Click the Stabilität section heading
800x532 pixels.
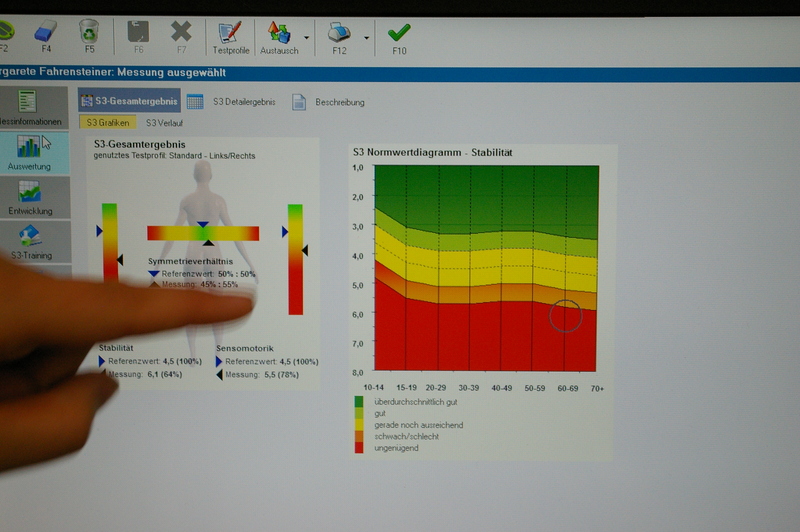[116, 348]
